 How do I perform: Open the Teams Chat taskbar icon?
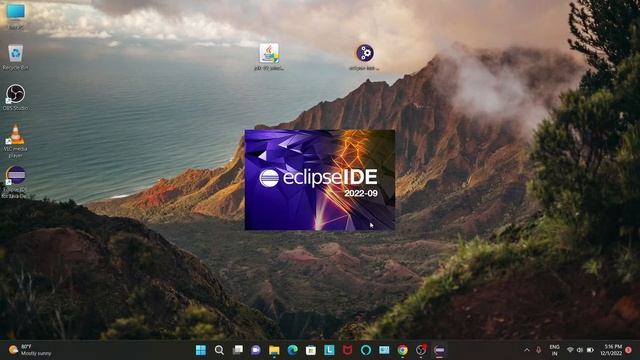[256, 350]
